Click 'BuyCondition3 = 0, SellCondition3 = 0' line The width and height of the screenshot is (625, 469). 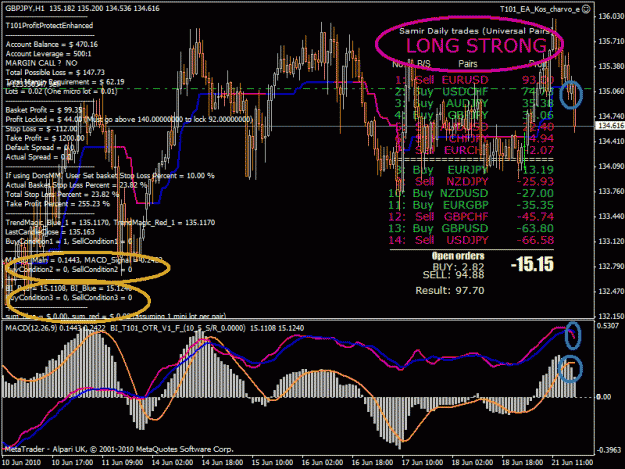click(69, 298)
